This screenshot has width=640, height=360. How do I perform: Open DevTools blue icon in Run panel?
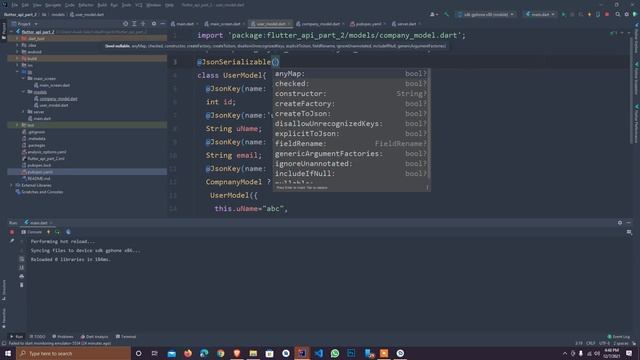point(68,232)
